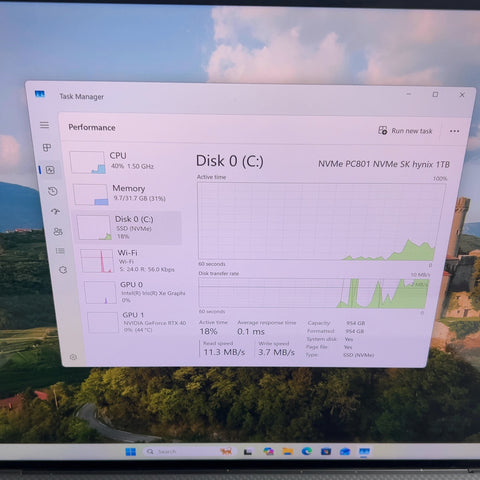Select the Memory performance item
480x480 pixels.
(120, 194)
